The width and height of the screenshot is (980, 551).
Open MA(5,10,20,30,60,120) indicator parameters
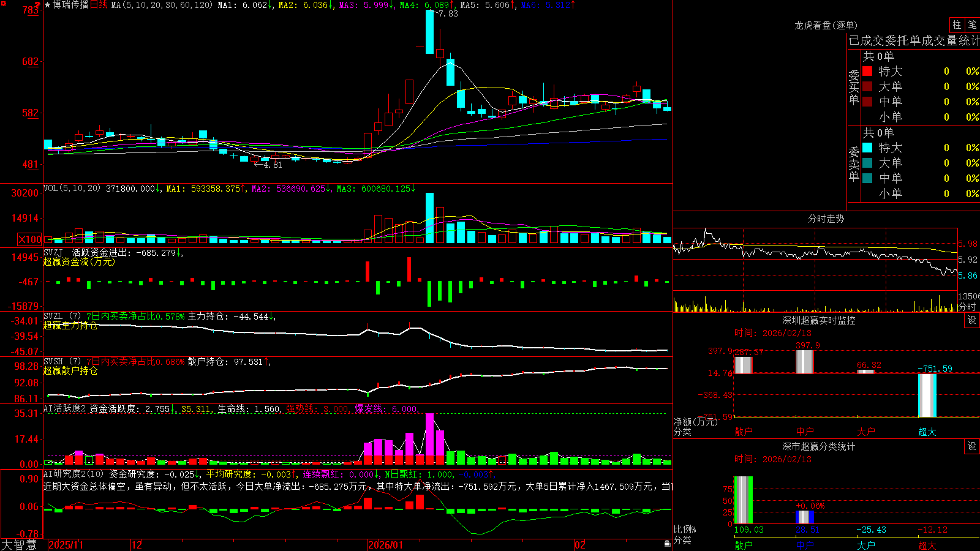(x=162, y=5)
